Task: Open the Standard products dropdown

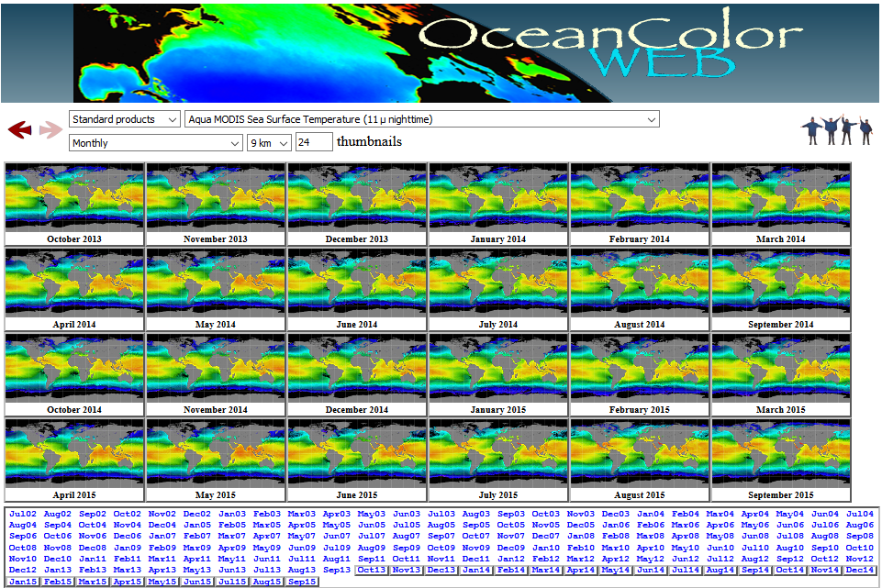Action: tap(126, 119)
